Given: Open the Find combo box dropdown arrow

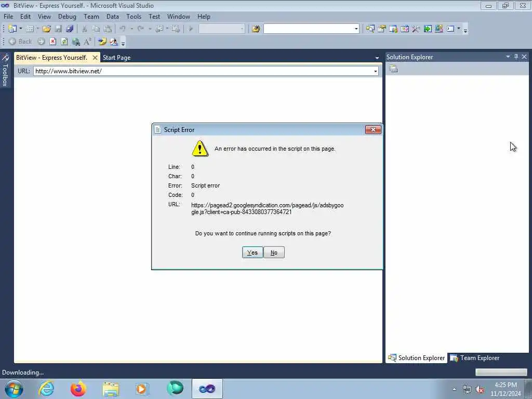Looking at the screenshot, I should (356, 29).
